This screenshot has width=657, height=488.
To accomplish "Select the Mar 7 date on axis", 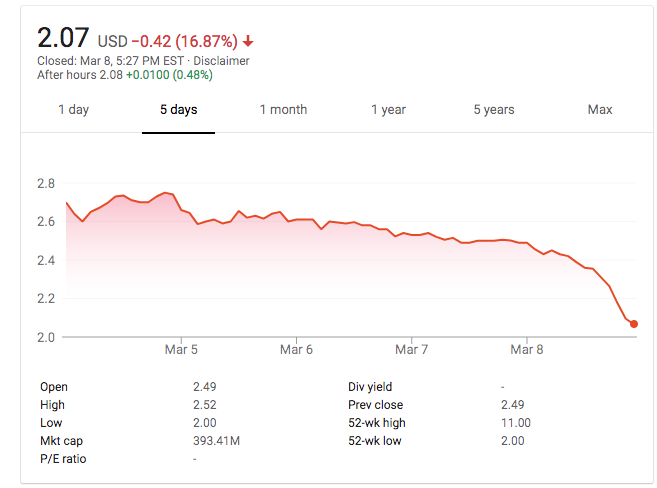I will (x=412, y=350).
